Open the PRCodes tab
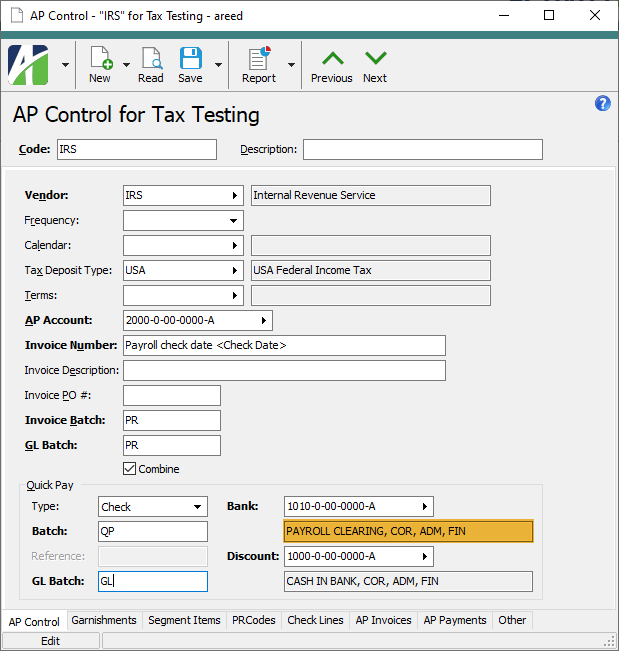The height and width of the screenshot is (651, 619). (255, 620)
